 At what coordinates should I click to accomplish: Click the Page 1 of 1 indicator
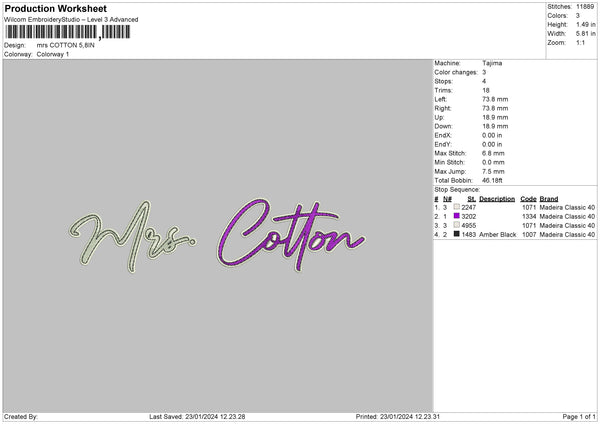click(579, 417)
